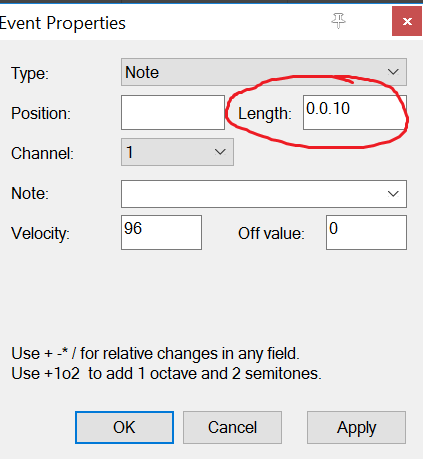Screen dimensions: 423x459
Task: Click the Length field containing 0.0.10
Action: tap(355, 112)
